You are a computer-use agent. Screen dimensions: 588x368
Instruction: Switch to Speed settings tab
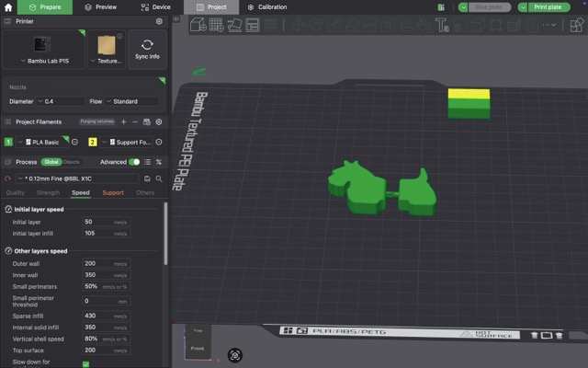click(x=81, y=192)
